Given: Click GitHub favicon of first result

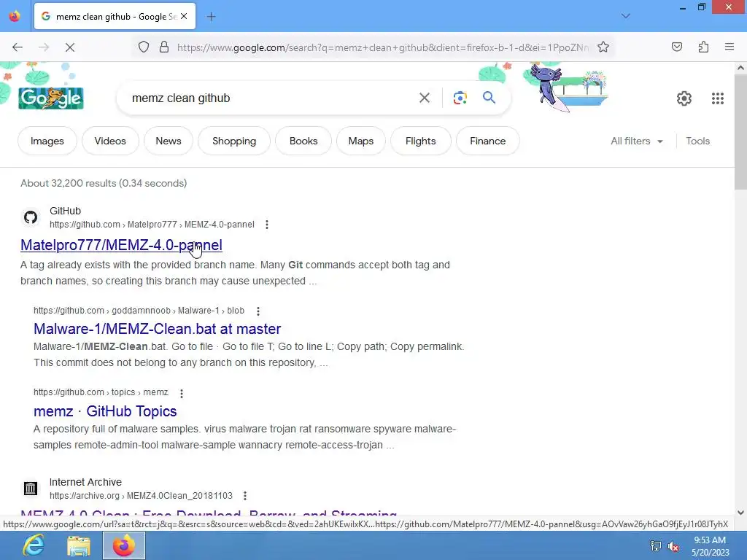Looking at the screenshot, I should pyautogui.click(x=31, y=217).
